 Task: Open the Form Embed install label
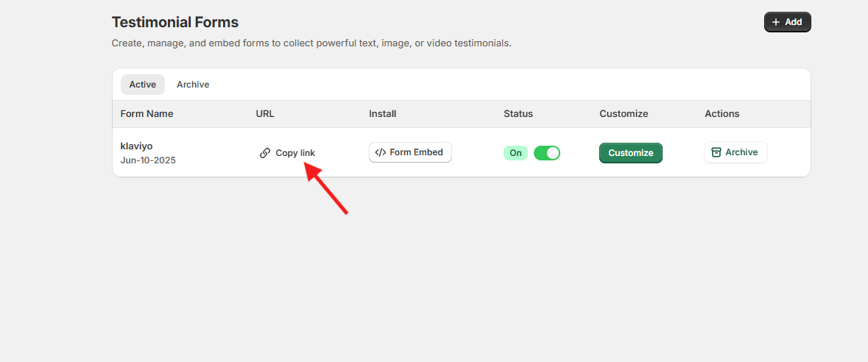(417, 152)
